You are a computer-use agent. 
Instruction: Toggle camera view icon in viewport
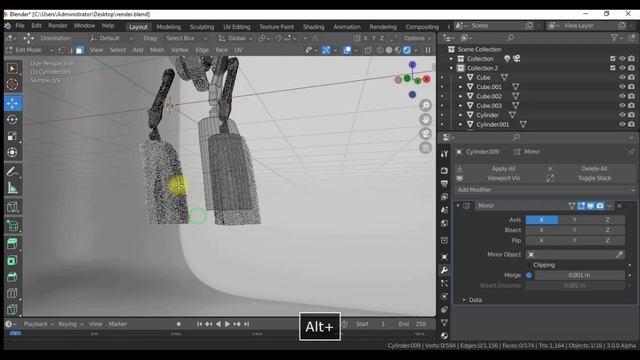coord(425,134)
